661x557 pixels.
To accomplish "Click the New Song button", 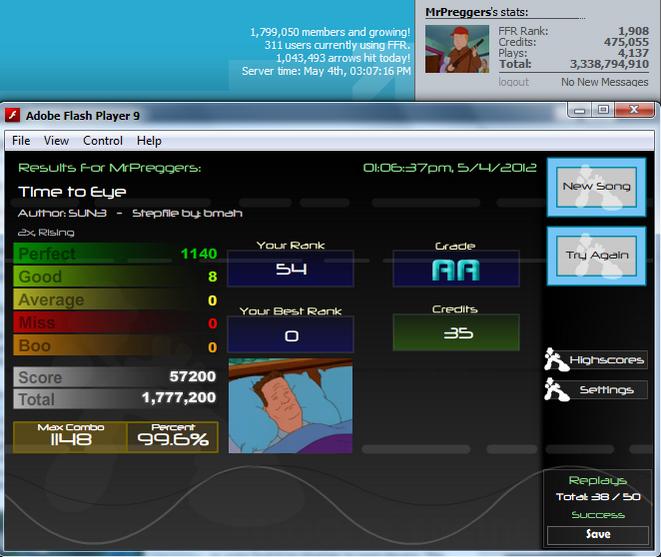I will tap(596, 187).
